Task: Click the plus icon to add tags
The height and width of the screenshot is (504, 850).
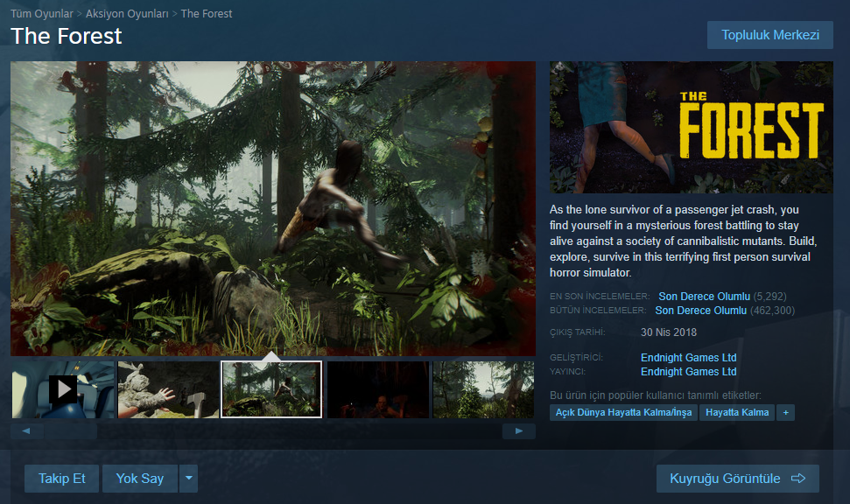Action: (x=785, y=412)
